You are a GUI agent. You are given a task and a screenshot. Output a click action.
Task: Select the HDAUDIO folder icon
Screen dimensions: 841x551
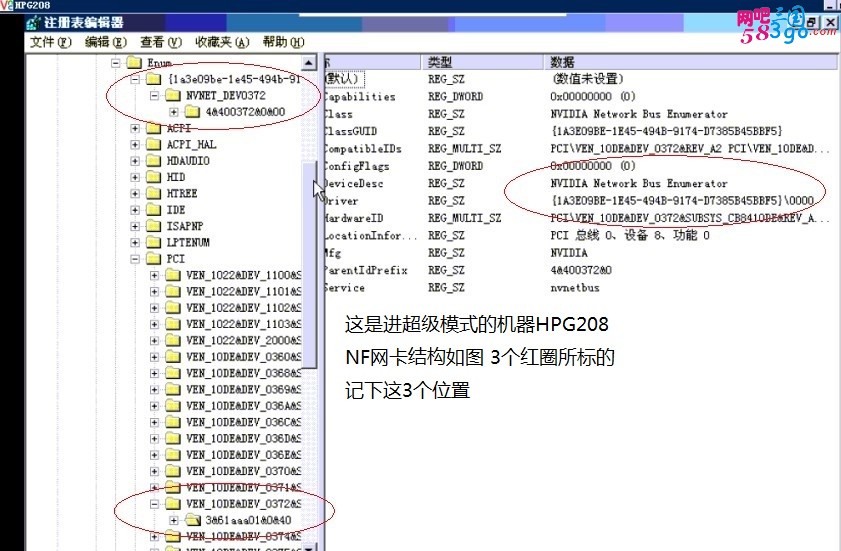(153, 160)
